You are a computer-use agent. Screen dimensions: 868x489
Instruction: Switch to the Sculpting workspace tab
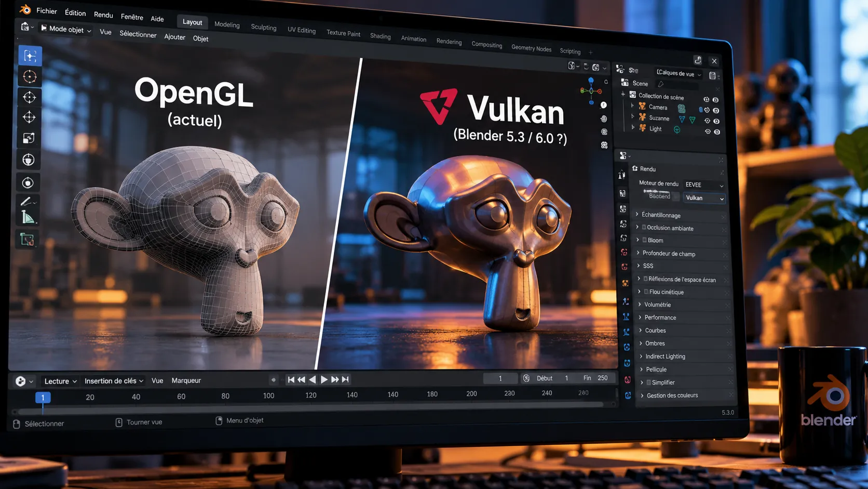pyautogui.click(x=264, y=27)
